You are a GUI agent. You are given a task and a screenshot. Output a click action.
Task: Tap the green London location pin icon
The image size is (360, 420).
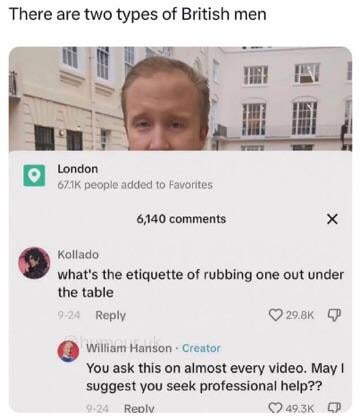pyautogui.click(x=34, y=175)
